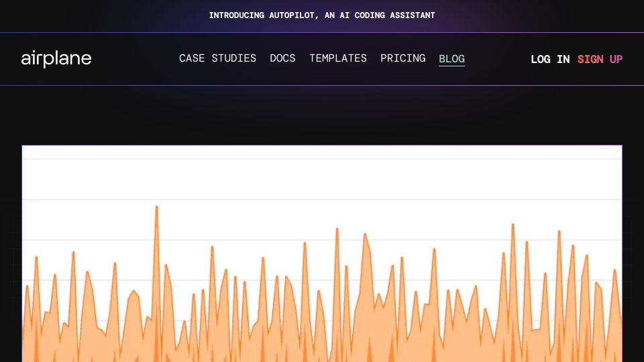Open the Case Studies page

(217, 58)
